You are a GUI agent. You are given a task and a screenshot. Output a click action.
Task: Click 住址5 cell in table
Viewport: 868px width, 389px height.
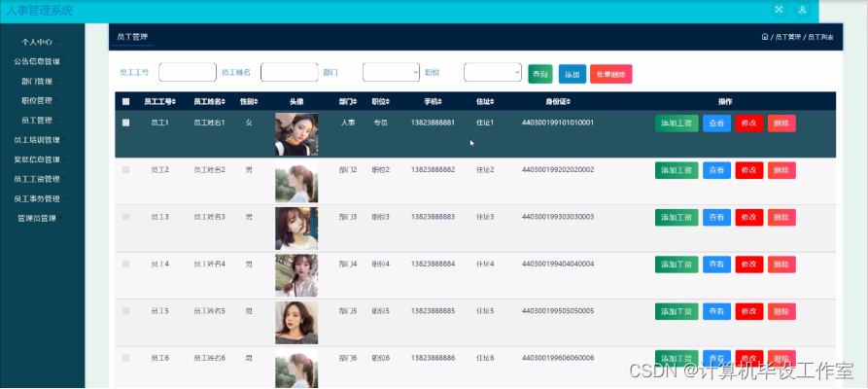click(x=485, y=311)
